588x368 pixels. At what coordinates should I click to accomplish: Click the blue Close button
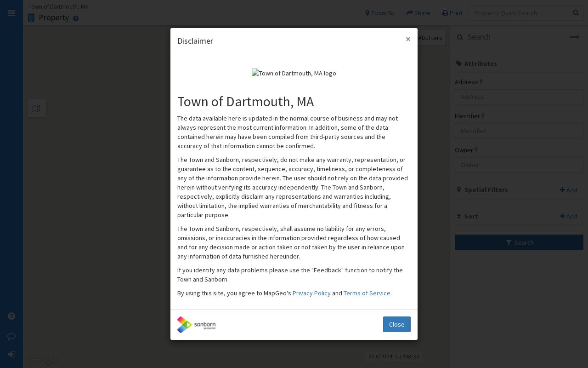[397, 324]
